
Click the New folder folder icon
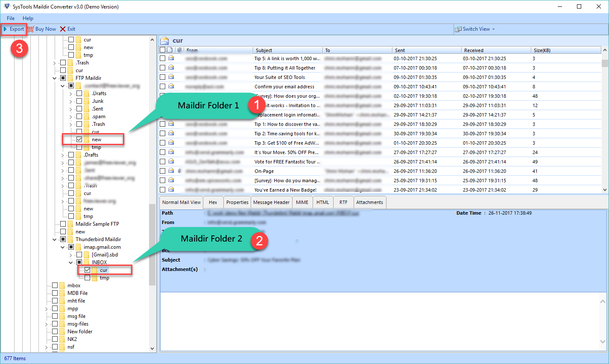pyautogui.click(x=62, y=332)
